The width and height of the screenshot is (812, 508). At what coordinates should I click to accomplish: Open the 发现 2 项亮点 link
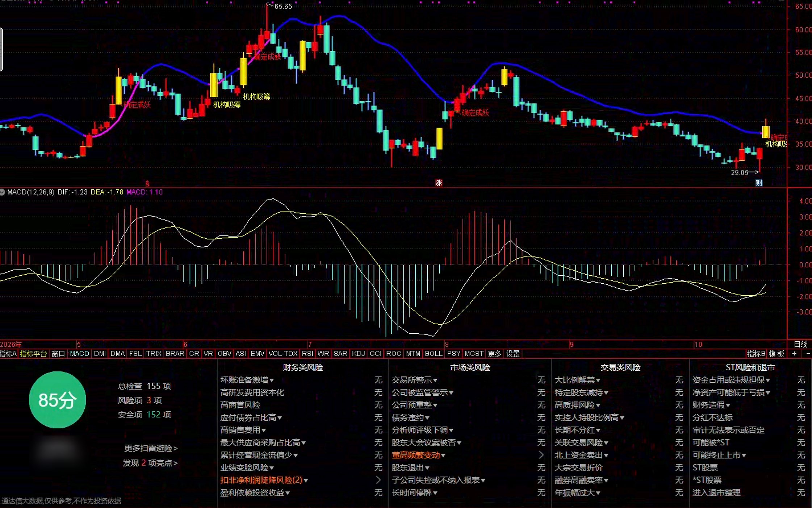[150, 463]
